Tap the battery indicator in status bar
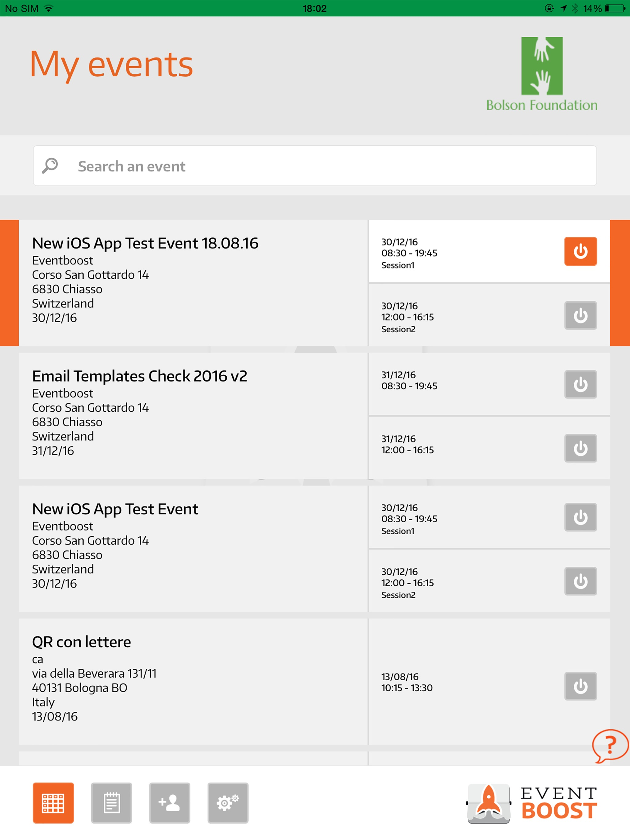This screenshot has height=840, width=630. [615, 8]
